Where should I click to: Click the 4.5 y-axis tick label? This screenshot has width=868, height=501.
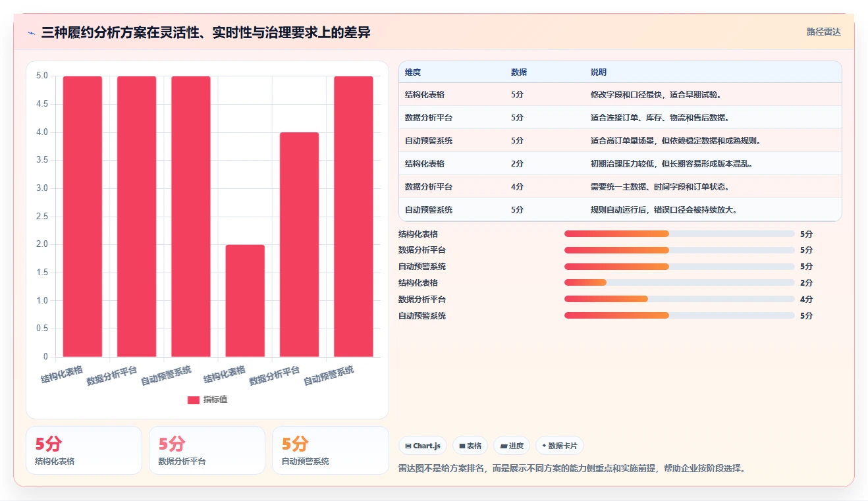coord(42,104)
